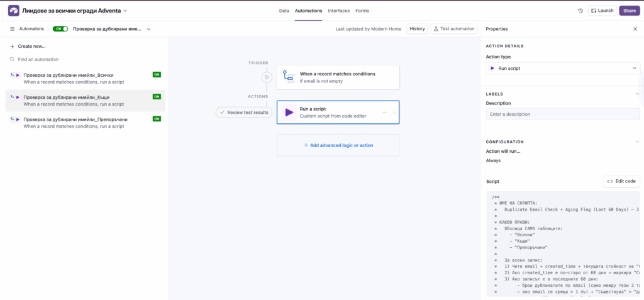Toggle ON badge for the Всички automation
Screen dimensions: 644x300
157,75
